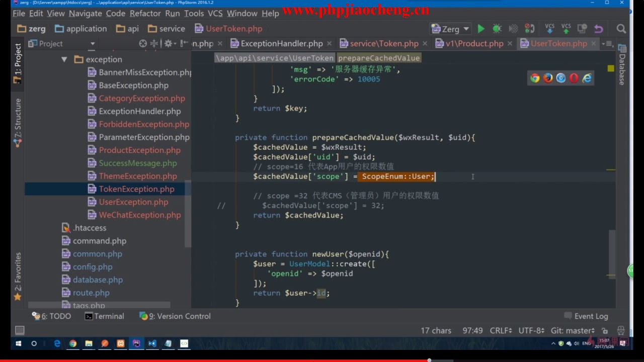Collapse the exception folder in the tree
644x362 pixels.
click(64, 59)
